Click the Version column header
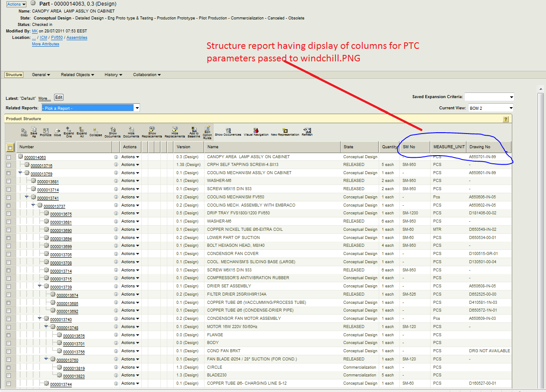This screenshot has height=392, width=546. click(x=189, y=147)
